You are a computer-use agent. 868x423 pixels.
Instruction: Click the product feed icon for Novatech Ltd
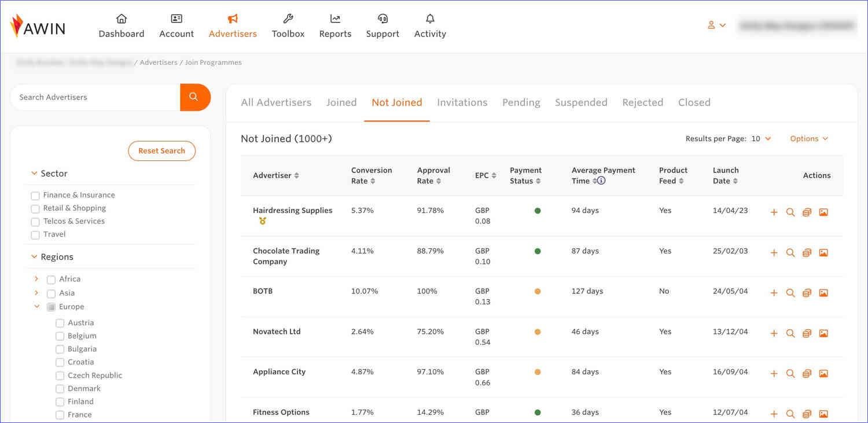(x=807, y=333)
